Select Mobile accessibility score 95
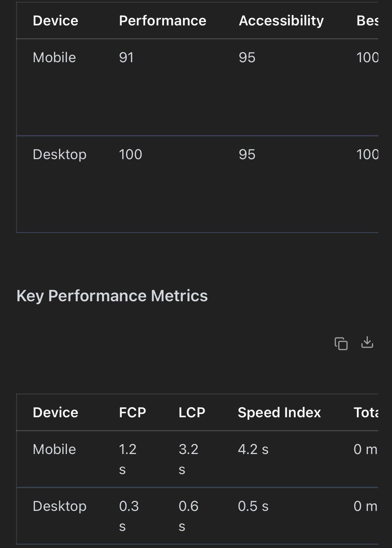This screenshot has width=392, height=548. point(247,58)
